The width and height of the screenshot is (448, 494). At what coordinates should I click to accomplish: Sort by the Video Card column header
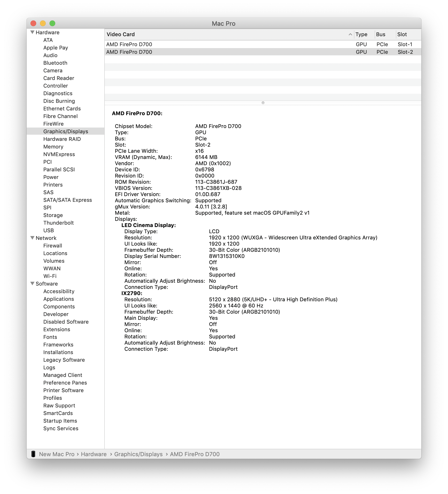coord(229,34)
